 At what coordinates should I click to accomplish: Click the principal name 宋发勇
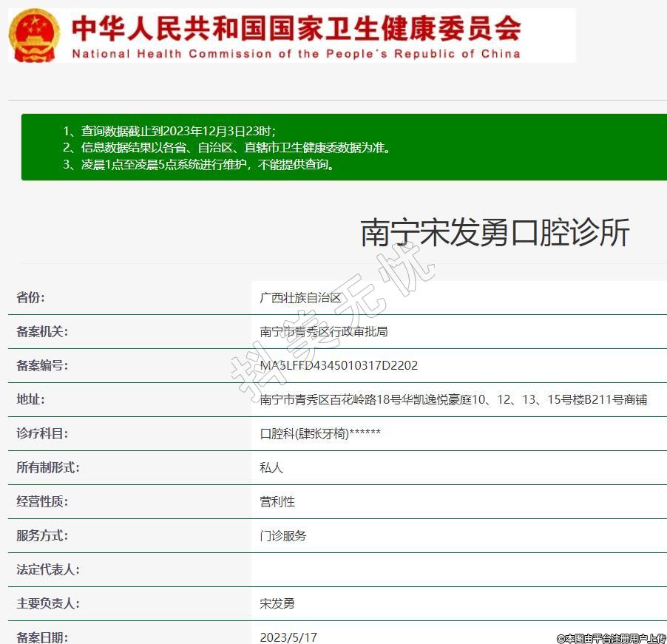click(277, 604)
